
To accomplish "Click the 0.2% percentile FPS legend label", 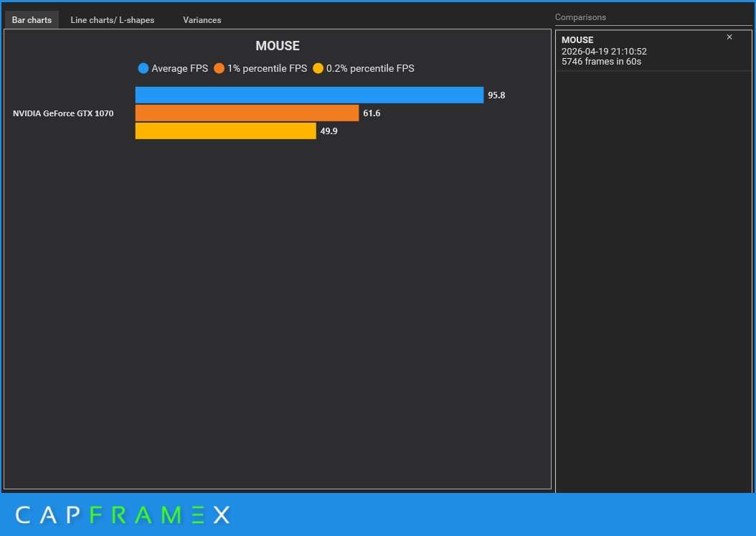I will 370,68.
